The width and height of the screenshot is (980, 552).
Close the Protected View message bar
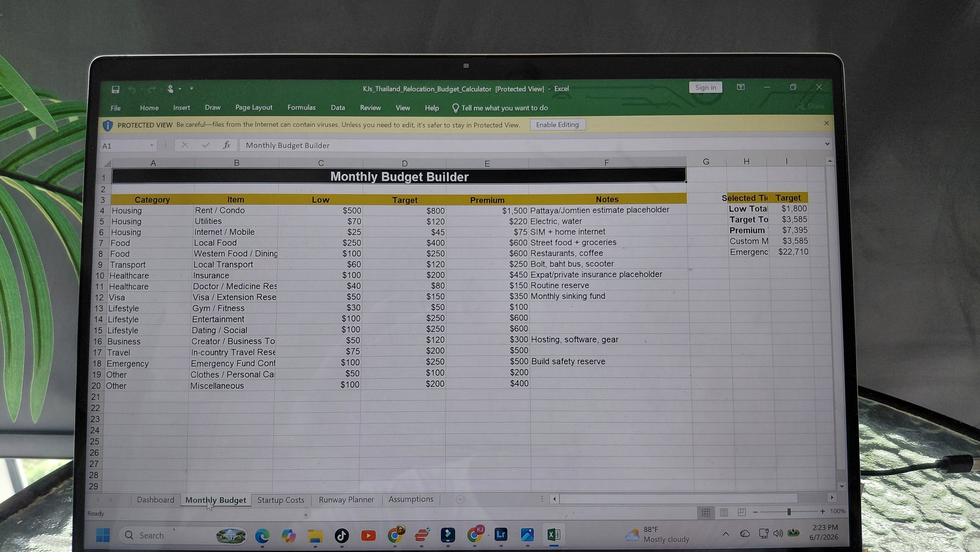click(x=826, y=123)
